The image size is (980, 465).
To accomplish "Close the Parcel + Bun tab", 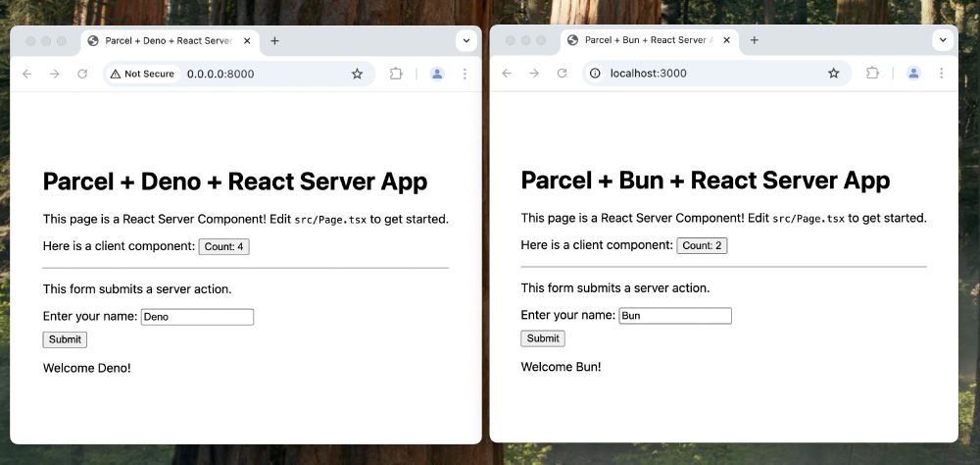I will pyautogui.click(x=726, y=40).
